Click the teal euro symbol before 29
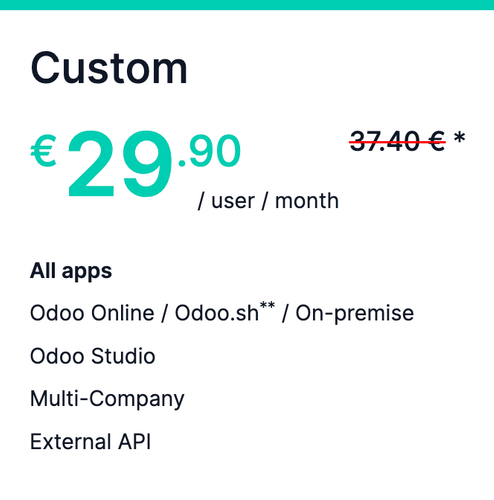The height and width of the screenshot is (500, 494). click(x=43, y=150)
